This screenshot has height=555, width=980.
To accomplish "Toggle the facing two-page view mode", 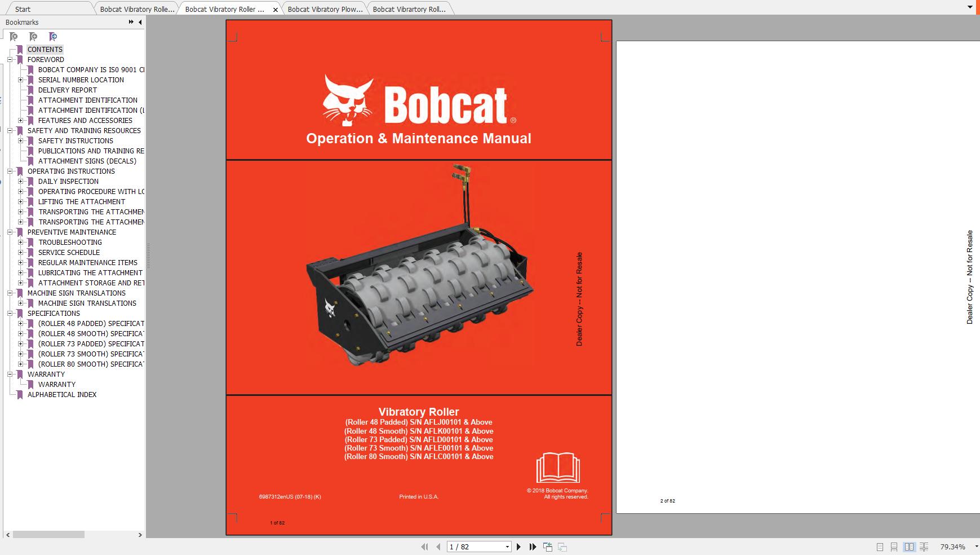I will (x=908, y=547).
